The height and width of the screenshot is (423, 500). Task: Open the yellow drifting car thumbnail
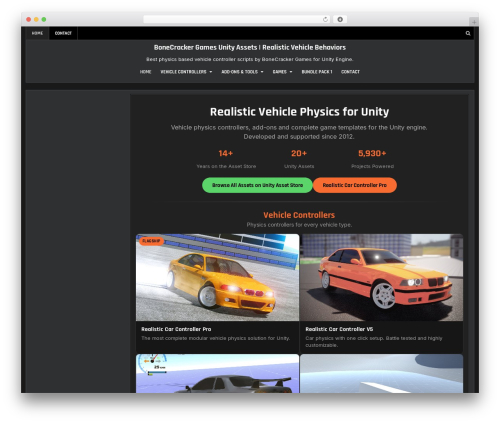coord(217,277)
